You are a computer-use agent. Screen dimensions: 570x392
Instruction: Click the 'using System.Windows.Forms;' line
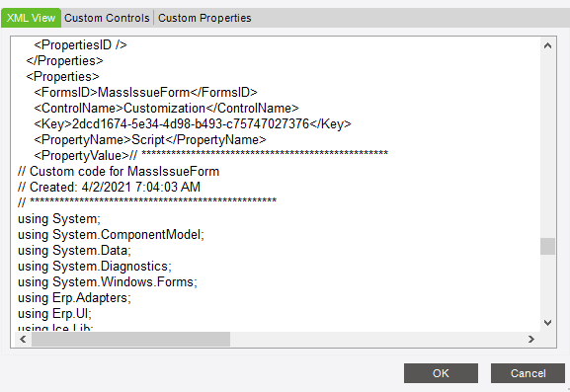[x=108, y=282]
